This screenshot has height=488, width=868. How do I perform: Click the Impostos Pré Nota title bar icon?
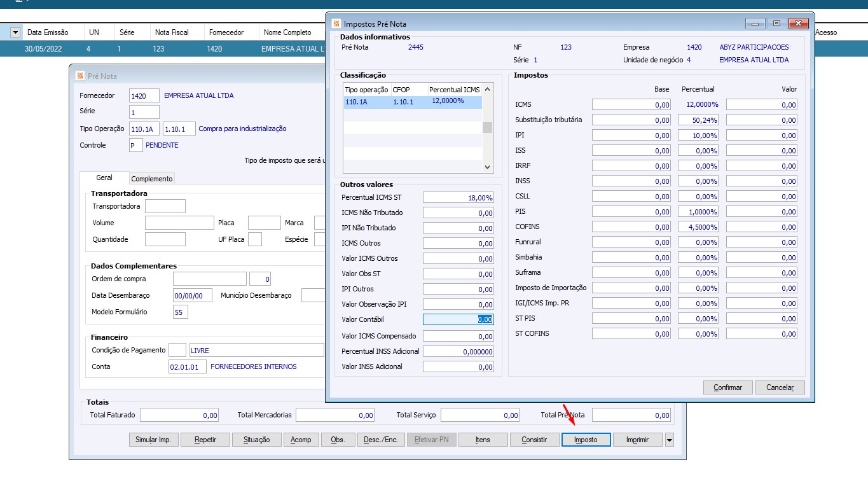click(336, 24)
